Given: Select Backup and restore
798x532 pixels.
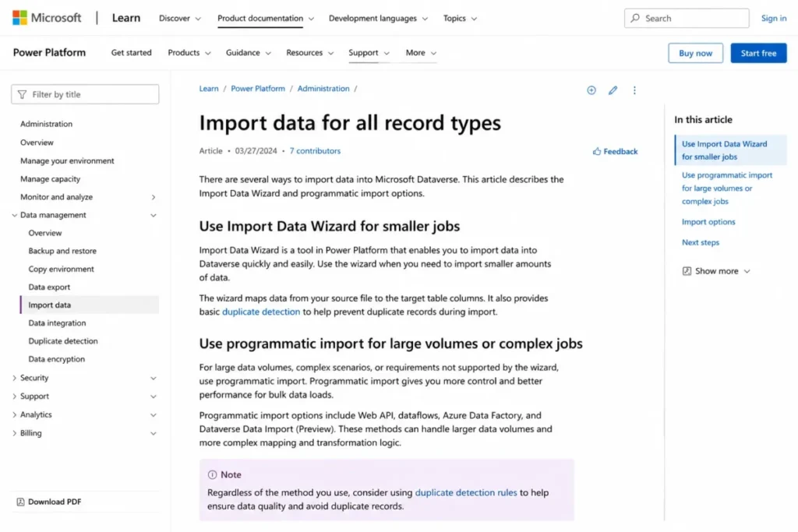Looking at the screenshot, I should click(62, 251).
